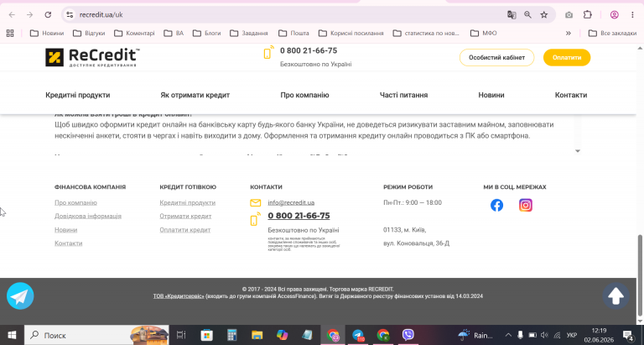Click the scroll-to-top arrow button
Viewport: 644px width, 345px height.
coord(615,296)
